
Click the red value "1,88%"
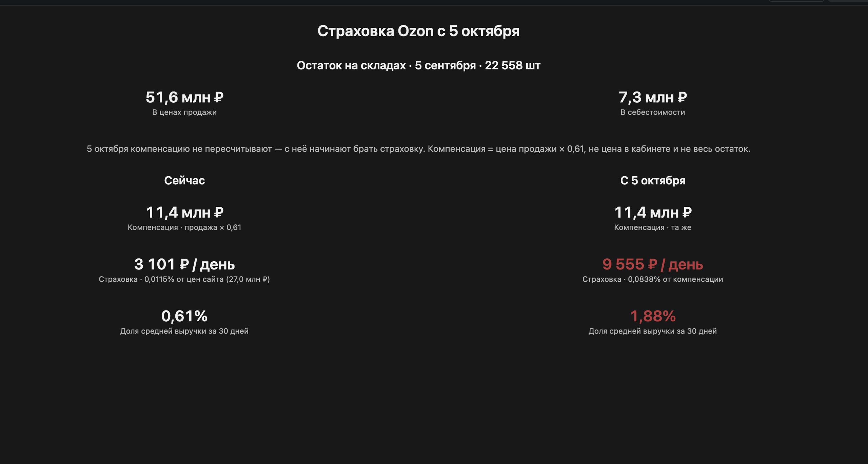coord(653,316)
